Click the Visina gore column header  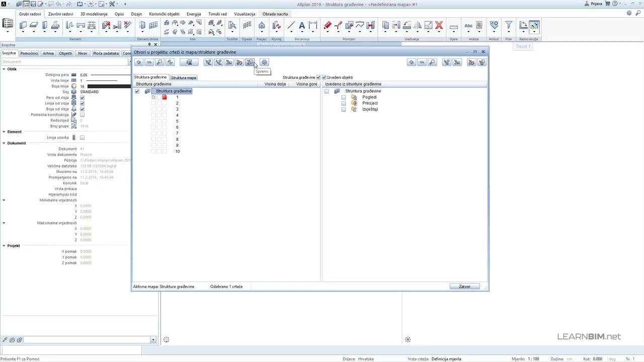pos(307,84)
